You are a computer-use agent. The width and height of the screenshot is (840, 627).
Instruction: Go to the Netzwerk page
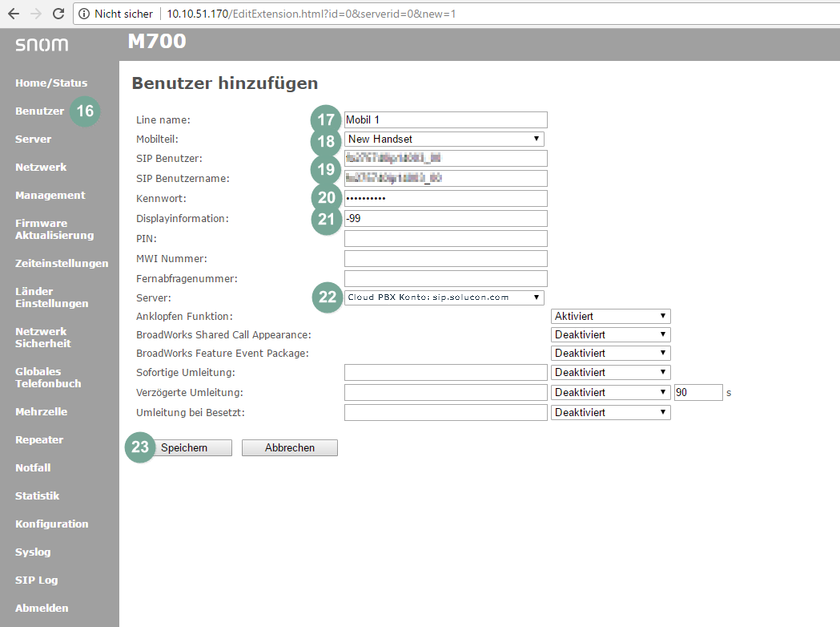pyautogui.click(x=41, y=167)
